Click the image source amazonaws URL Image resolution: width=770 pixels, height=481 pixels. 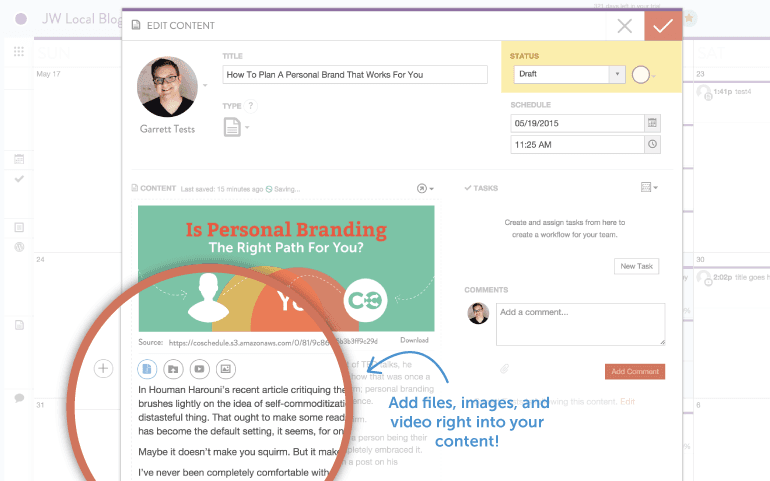coord(273,342)
